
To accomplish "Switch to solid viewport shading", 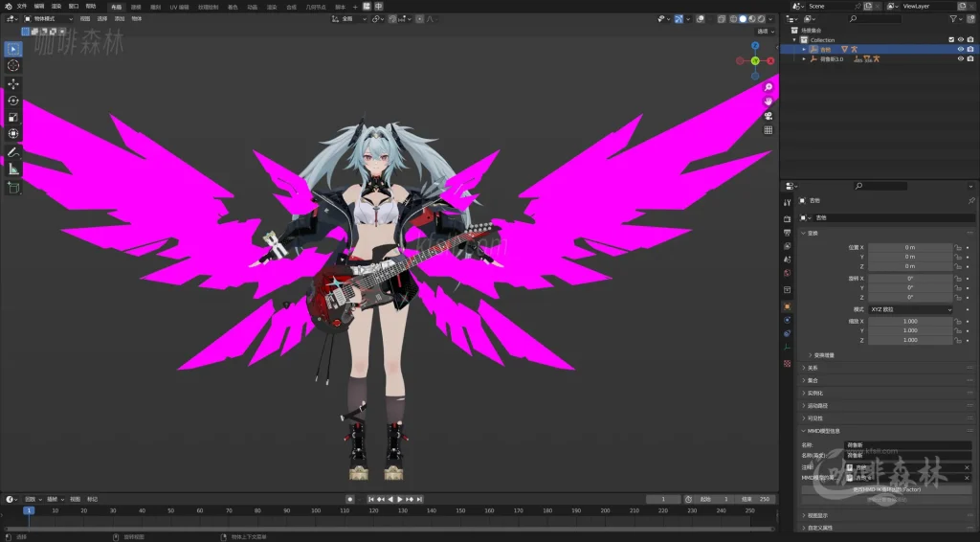I will pos(743,19).
